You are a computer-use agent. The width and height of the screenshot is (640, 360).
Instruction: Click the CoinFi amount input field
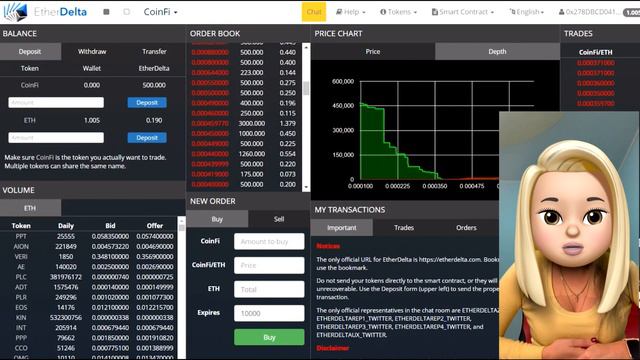pyautogui.click(x=56, y=102)
